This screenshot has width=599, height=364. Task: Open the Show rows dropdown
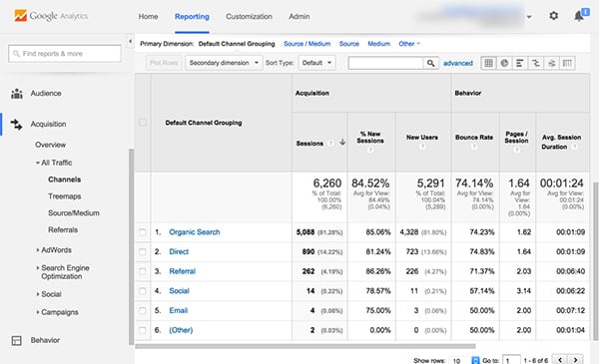(464, 361)
